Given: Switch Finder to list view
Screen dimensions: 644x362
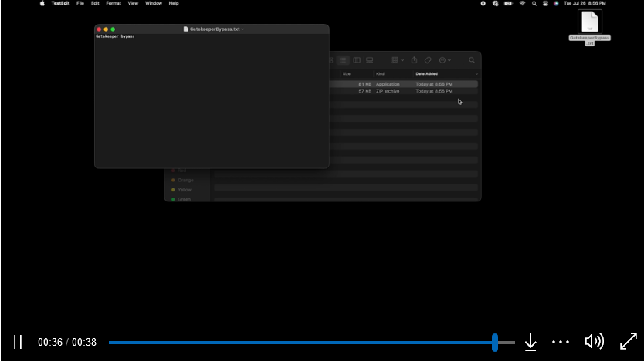Looking at the screenshot, I should (x=343, y=60).
